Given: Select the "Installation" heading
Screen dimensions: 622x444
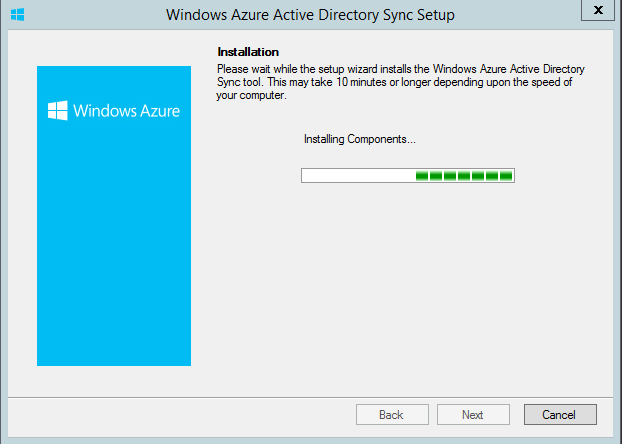Looking at the screenshot, I should click(x=248, y=52).
